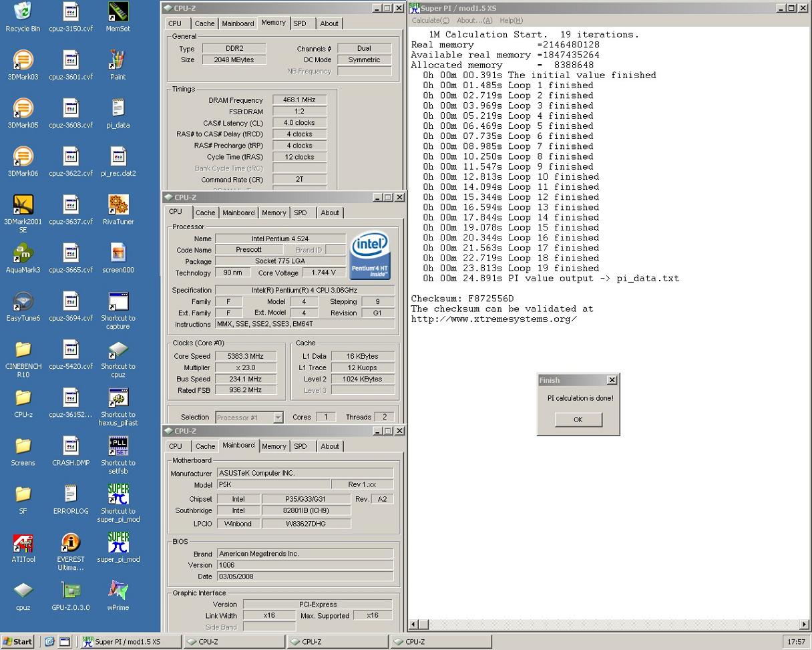Open Help menu in Super PI
This screenshot has width=812, height=650.
click(x=511, y=20)
